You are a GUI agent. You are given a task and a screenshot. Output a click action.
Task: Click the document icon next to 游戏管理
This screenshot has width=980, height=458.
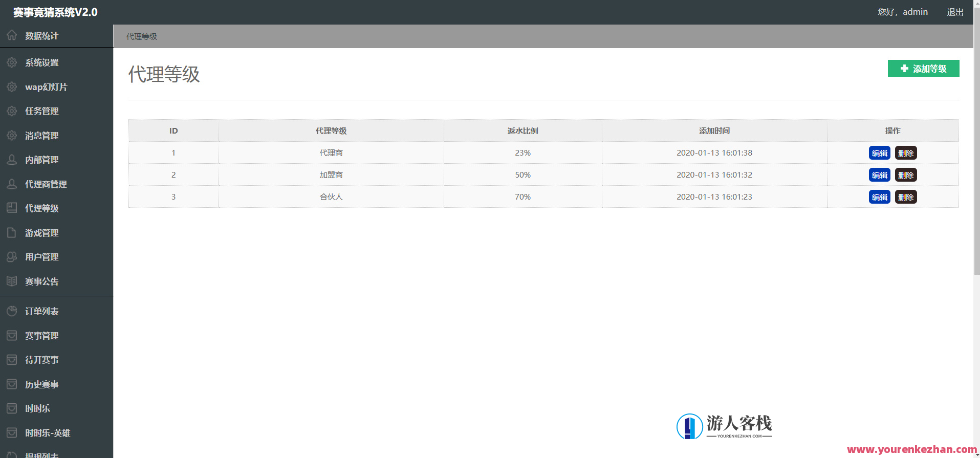[12, 233]
